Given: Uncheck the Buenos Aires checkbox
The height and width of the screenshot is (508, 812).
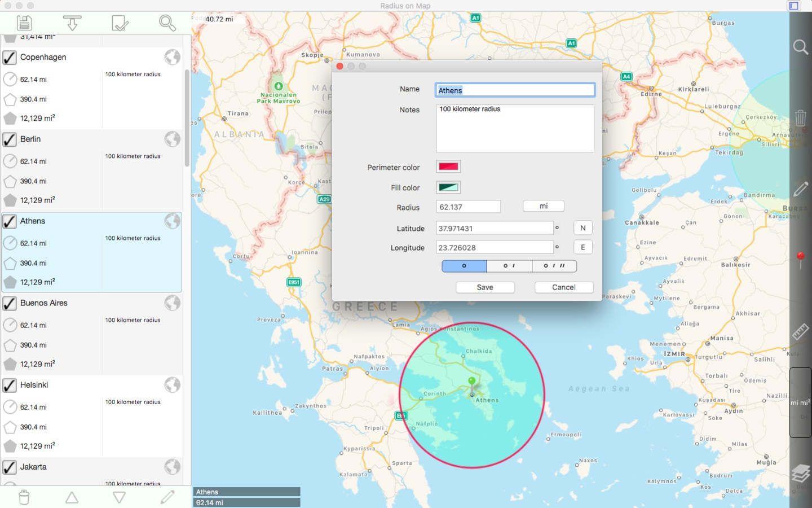Looking at the screenshot, I should pyautogui.click(x=10, y=303).
